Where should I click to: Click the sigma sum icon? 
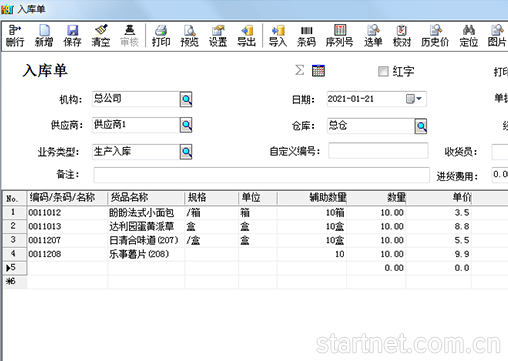pyautogui.click(x=299, y=70)
